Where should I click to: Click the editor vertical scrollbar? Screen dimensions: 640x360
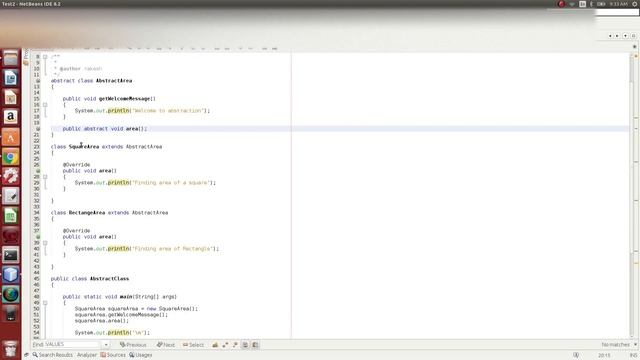click(x=632, y=196)
